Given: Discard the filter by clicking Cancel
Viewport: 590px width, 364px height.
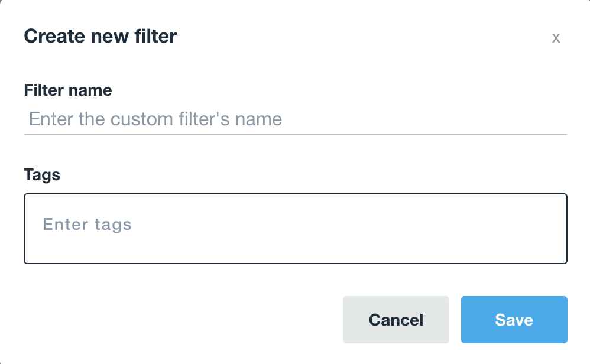Looking at the screenshot, I should point(396,320).
